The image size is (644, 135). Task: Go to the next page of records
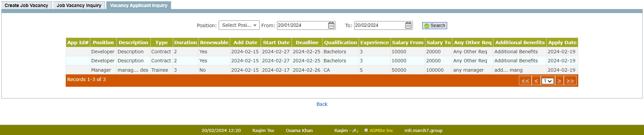[x=559, y=81]
